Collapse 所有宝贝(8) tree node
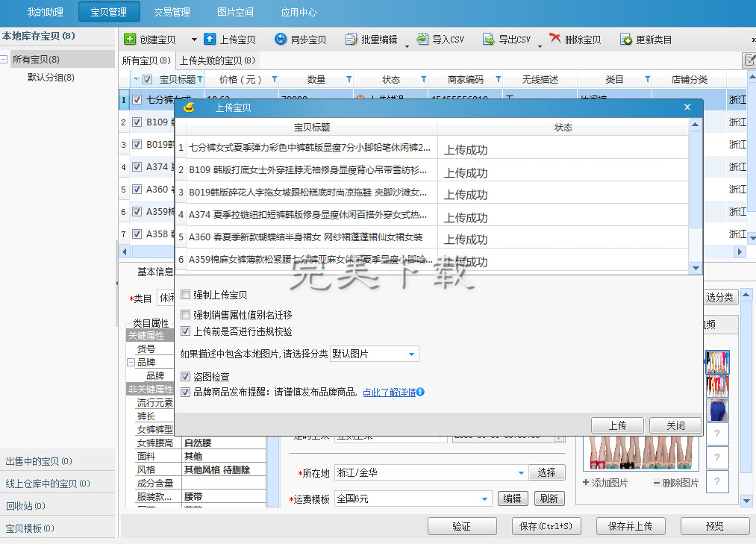 [4, 59]
